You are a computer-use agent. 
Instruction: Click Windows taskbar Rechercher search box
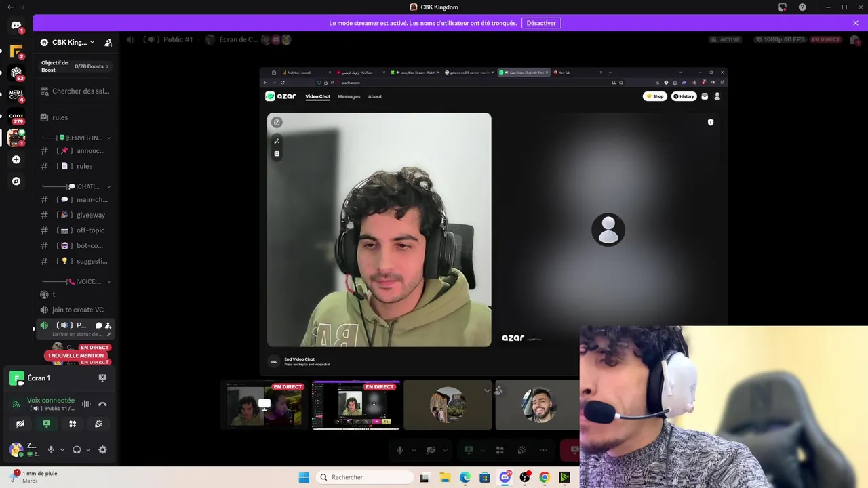(x=365, y=477)
